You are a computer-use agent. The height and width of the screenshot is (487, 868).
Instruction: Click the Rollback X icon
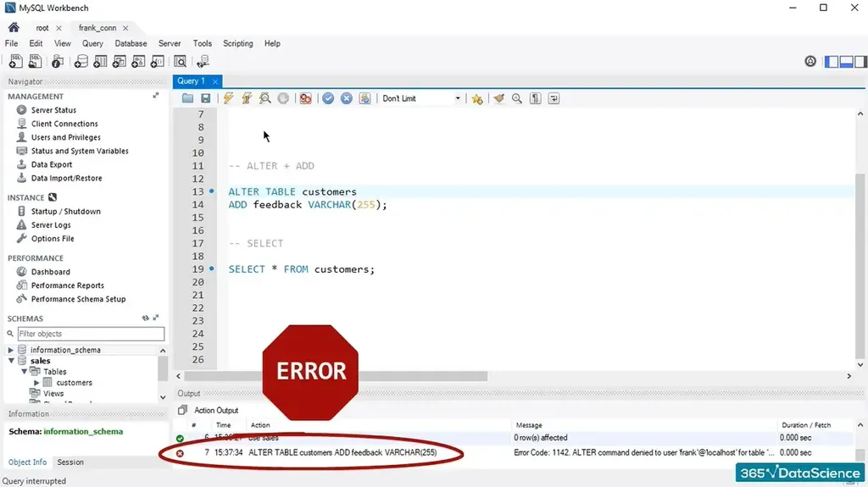click(x=347, y=98)
